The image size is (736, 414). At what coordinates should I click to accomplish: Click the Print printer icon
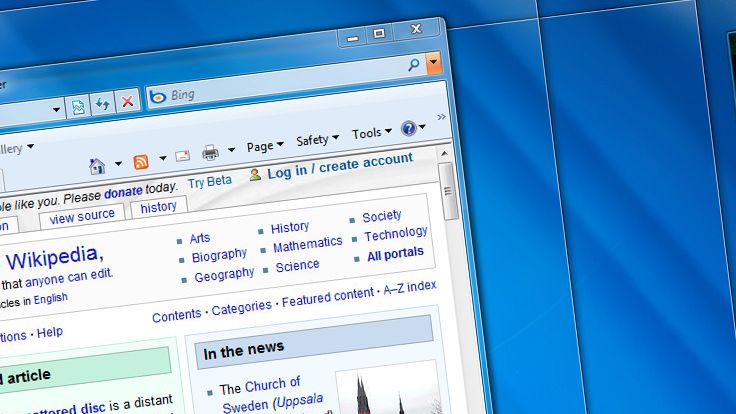[210, 153]
